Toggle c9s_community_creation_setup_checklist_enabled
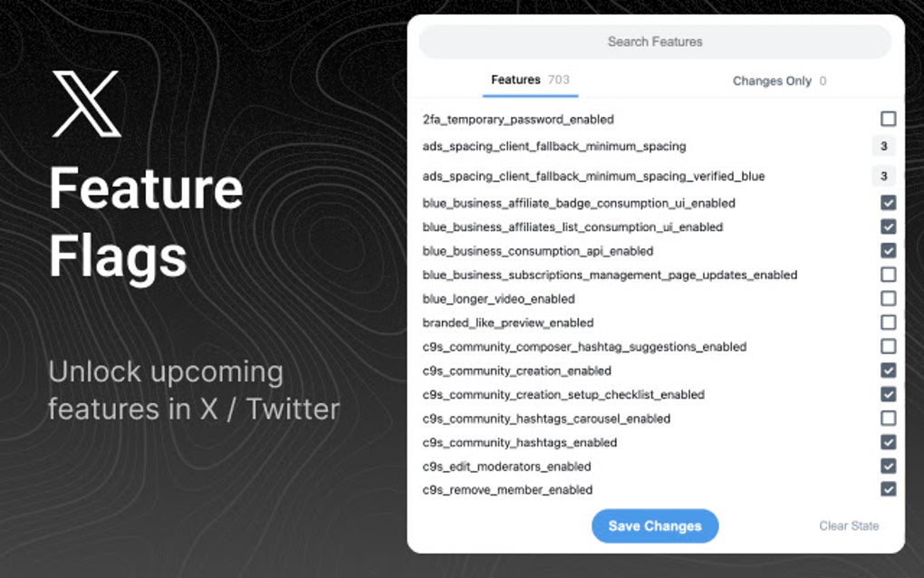This screenshot has height=578, width=924. 888,394
